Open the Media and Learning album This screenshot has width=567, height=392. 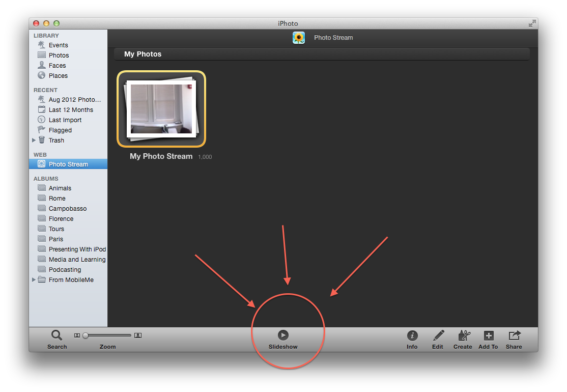coord(68,259)
